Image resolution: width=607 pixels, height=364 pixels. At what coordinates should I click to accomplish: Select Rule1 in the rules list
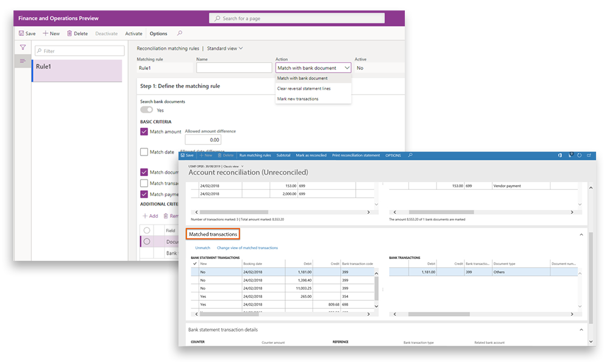pos(78,70)
